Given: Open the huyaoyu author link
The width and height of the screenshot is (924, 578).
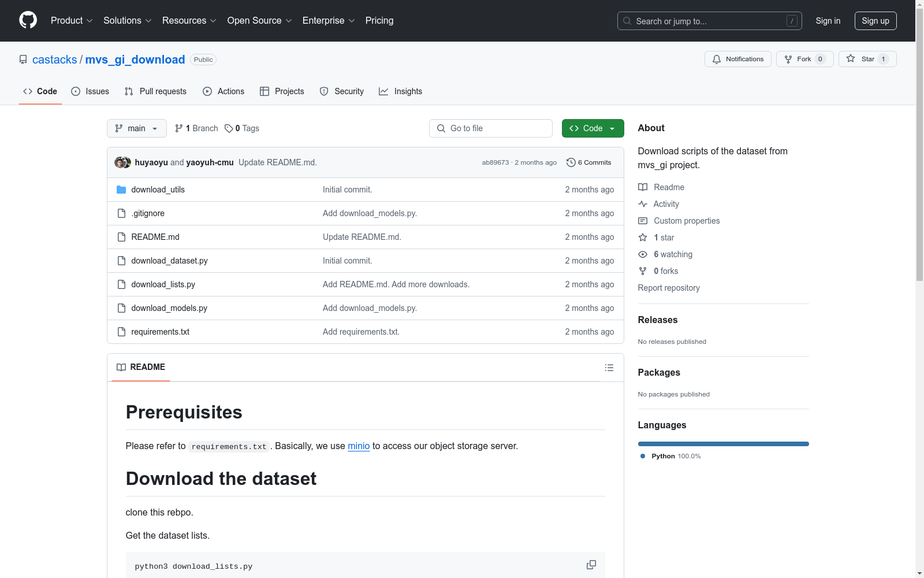Looking at the screenshot, I should click(x=151, y=162).
